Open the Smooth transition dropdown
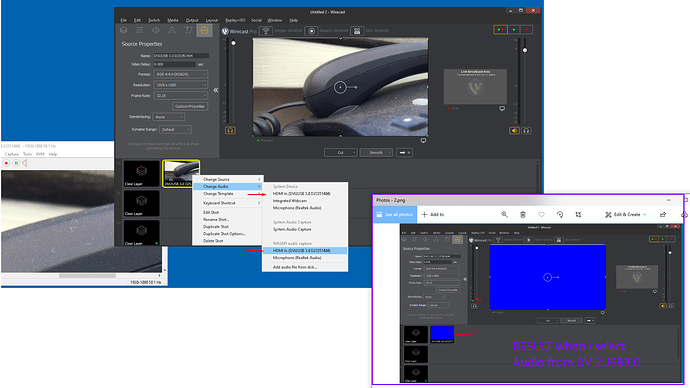 coord(376,152)
